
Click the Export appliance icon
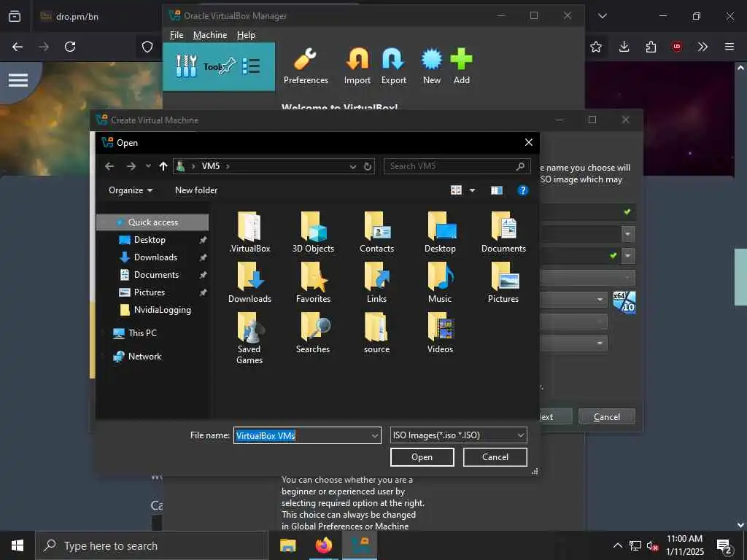coord(393,66)
